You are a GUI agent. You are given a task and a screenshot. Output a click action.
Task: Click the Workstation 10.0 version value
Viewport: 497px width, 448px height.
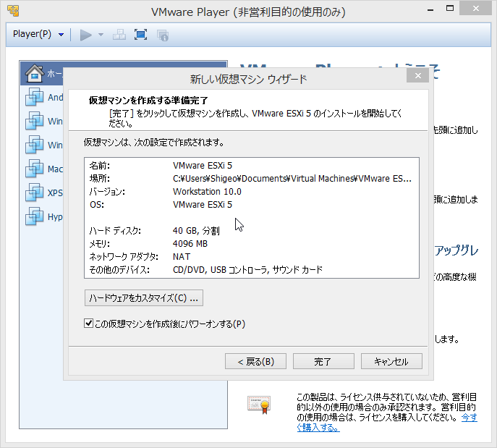pyautogui.click(x=207, y=192)
